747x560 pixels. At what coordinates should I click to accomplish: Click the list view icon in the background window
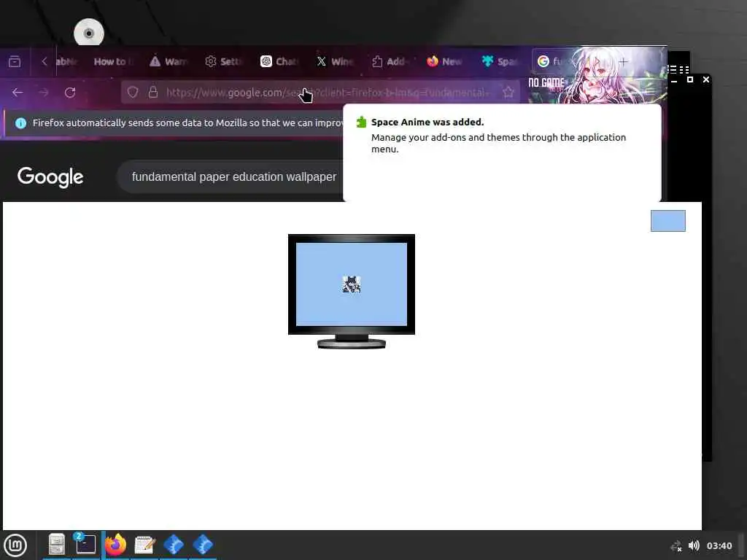tap(672, 69)
